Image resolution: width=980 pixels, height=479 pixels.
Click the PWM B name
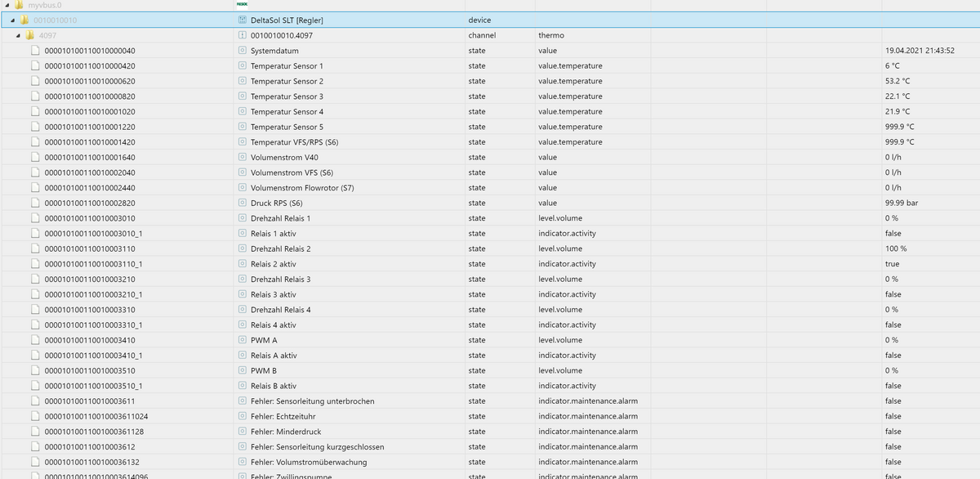(264, 370)
